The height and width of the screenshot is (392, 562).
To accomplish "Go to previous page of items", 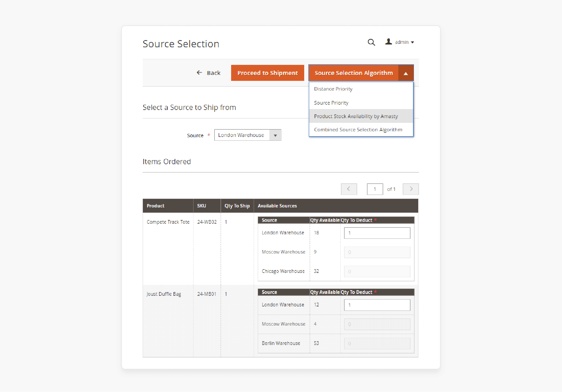I will tap(349, 189).
